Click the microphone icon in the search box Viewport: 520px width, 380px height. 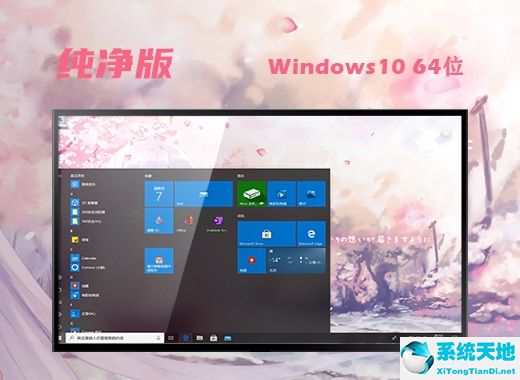(x=158, y=338)
